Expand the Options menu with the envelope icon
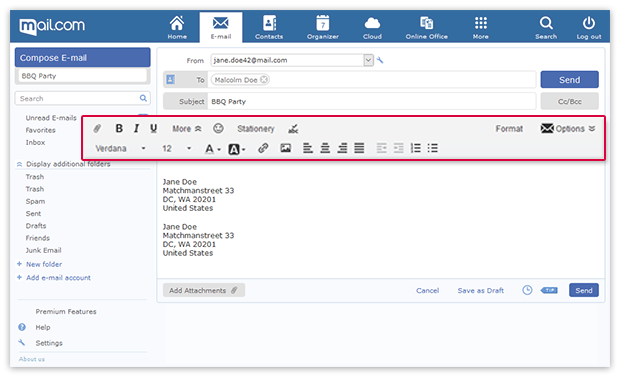The width and height of the screenshot is (620, 377). [x=568, y=129]
